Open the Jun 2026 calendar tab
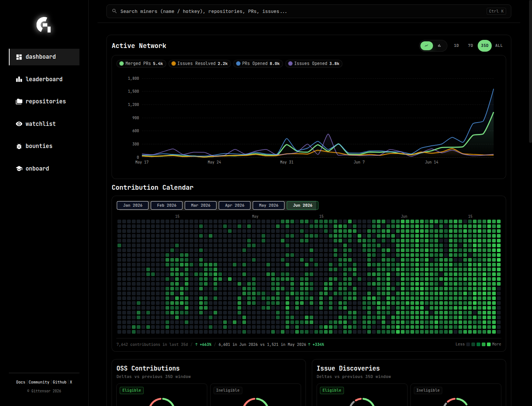 pos(303,205)
